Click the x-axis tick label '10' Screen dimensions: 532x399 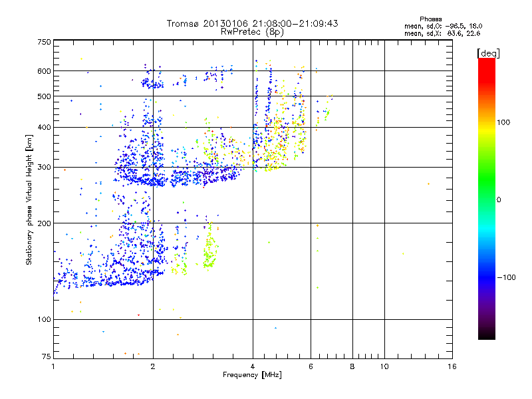coord(384,366)
